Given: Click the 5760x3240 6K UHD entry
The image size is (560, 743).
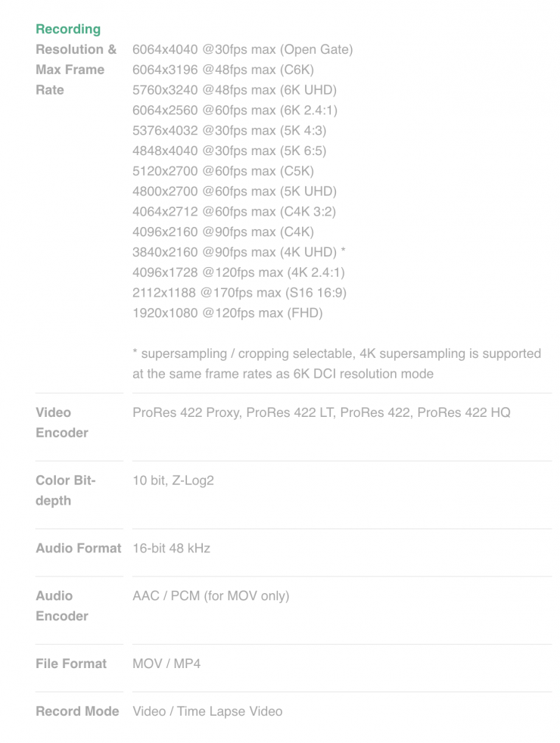Looking at the screenshot, I should point(234,90).
